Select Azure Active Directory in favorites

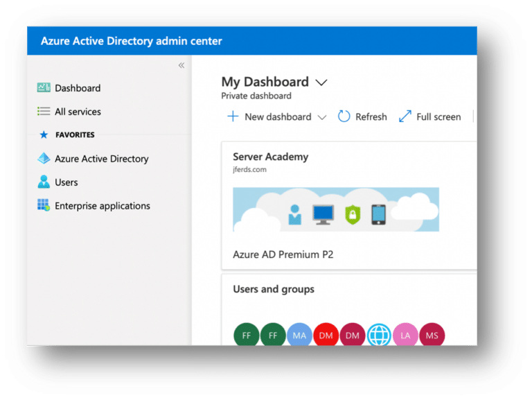pyautogui.click(x=101, y=159)
